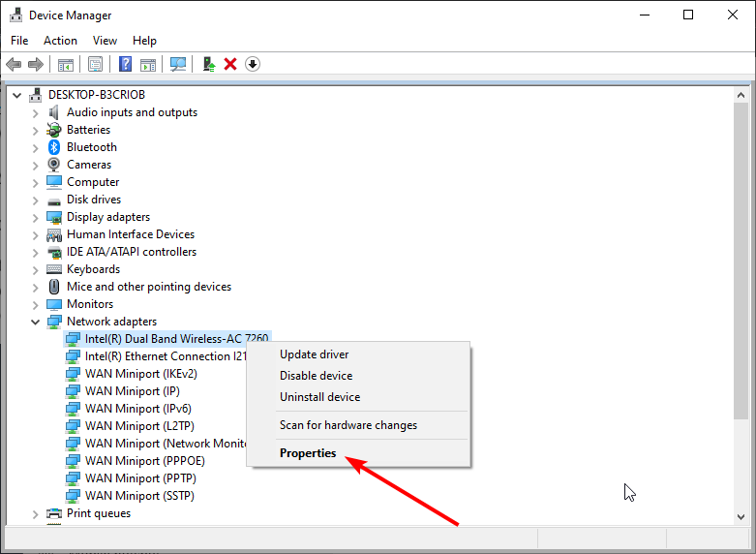Click the Back arrow toolbar icon

(x=14, y=64)
